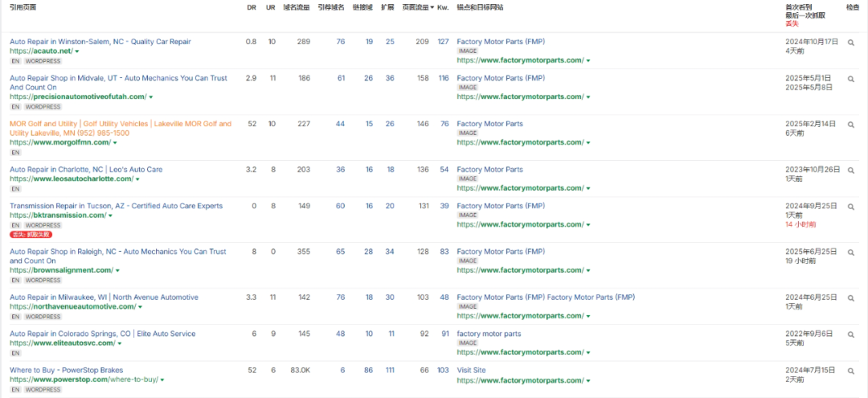Viewport: 868px width, 398px height.
Task: Click the "Visit Site" anchor text link
Action: 472,371
